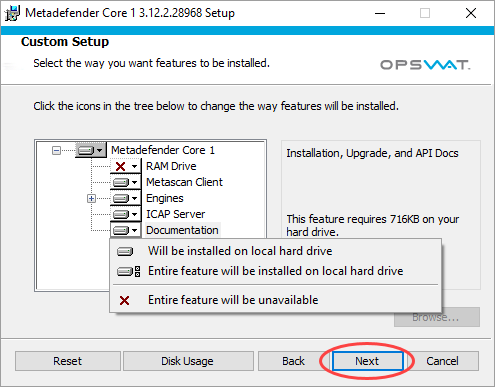Viewport: 495px width, 387px height.
Task: Click the installer icon in the title bar
Action: pyautogui.click(x=13, y=14)
